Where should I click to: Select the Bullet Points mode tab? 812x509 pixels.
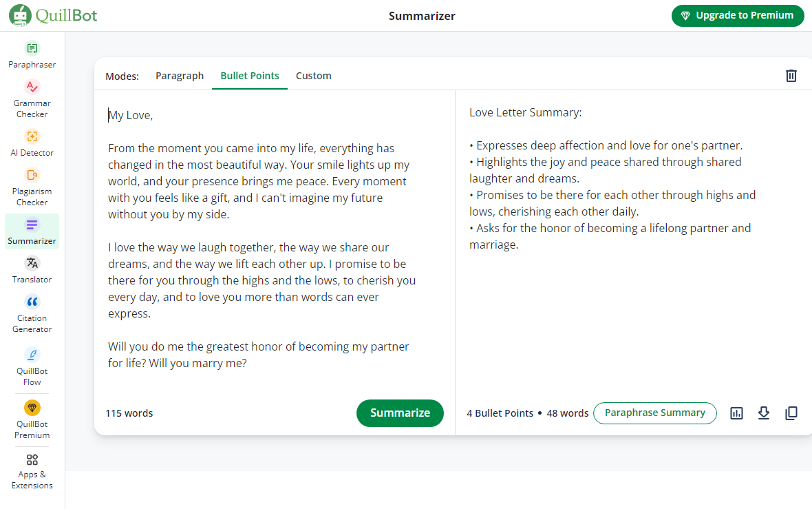[x=250, y=76]
